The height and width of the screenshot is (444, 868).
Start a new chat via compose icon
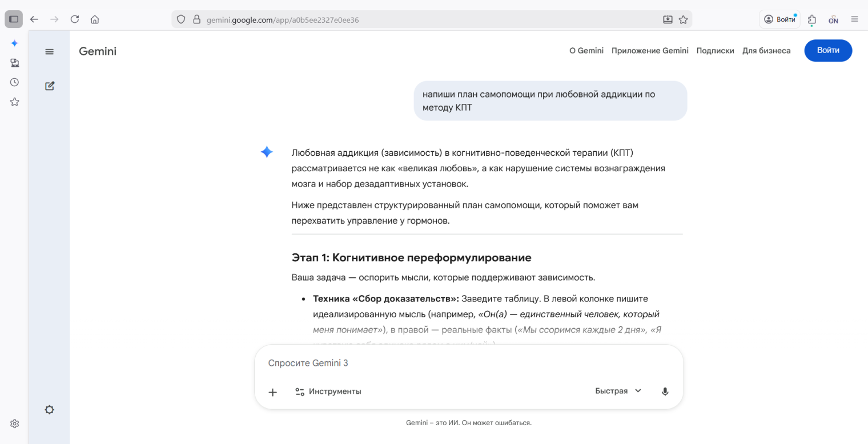(x=49, y=86)
